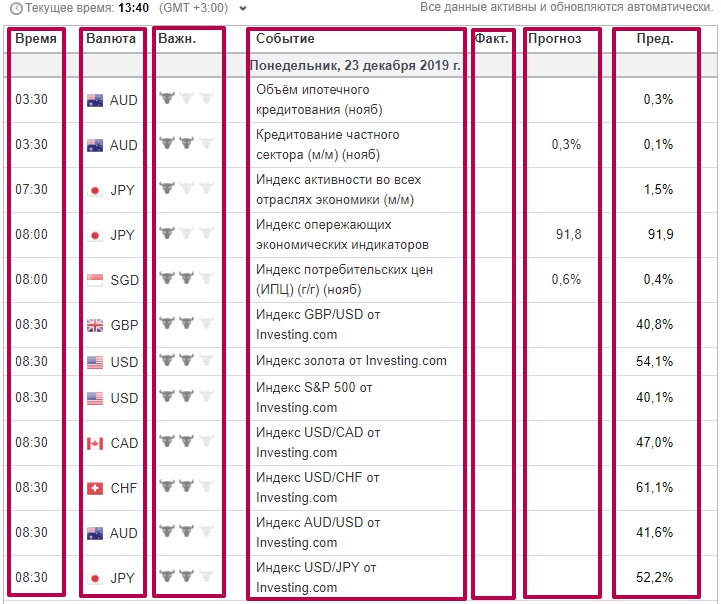721x604 pixels.
Task: Click the Важн. column header
Action: point(177,39)
